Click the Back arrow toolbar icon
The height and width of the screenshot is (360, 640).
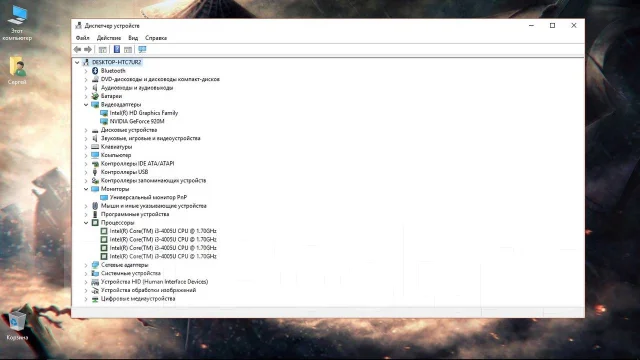pyautogui.click(x=77, y=49)
